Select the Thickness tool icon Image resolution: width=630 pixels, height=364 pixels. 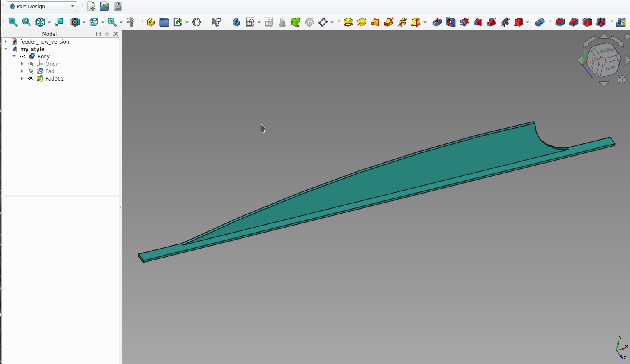click(601, 22)
